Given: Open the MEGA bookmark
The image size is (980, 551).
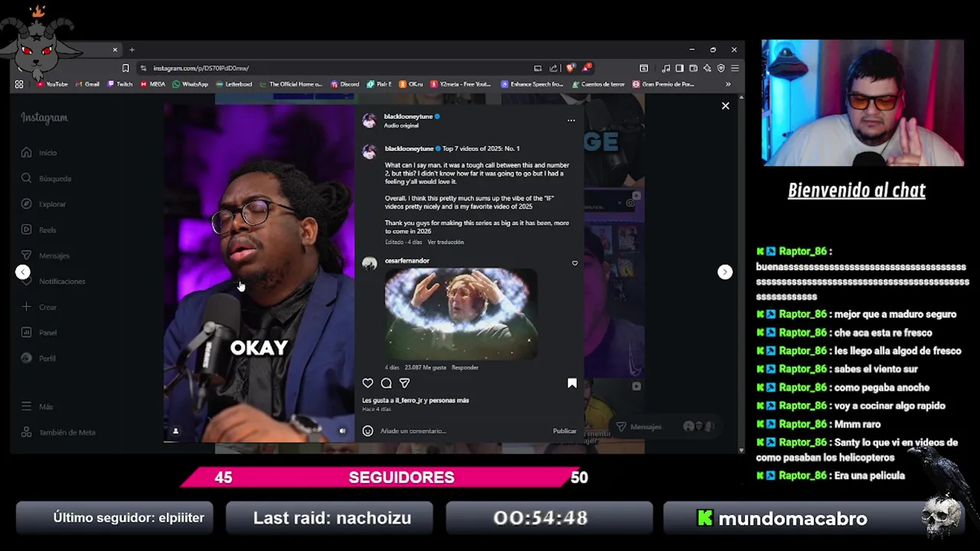Looking at the screenshot, I should pyautogui.click(x=153, y=84).
